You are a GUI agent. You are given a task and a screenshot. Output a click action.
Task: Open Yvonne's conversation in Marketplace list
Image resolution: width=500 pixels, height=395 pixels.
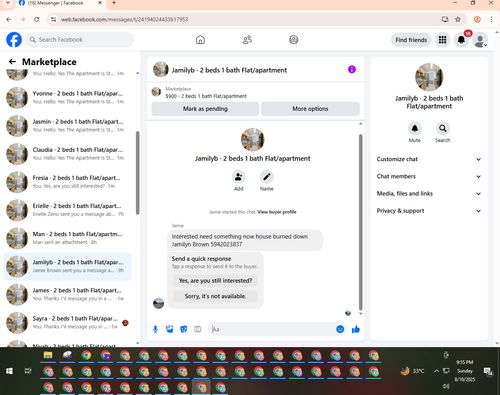tap(68, 98)
